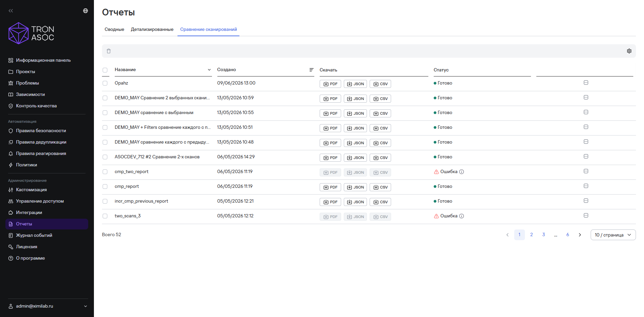
Task: Select the Opahz report checkbox
Action: (x=105, y=83)
